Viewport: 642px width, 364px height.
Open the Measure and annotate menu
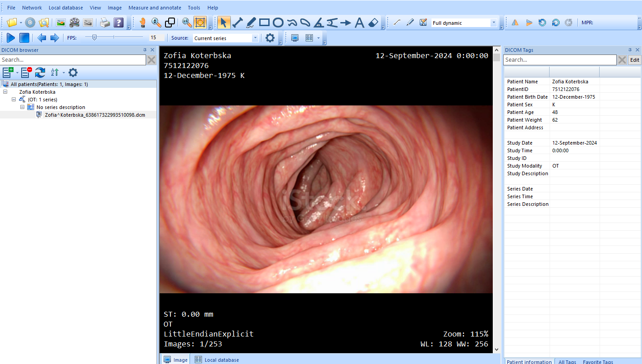(155, 8)
